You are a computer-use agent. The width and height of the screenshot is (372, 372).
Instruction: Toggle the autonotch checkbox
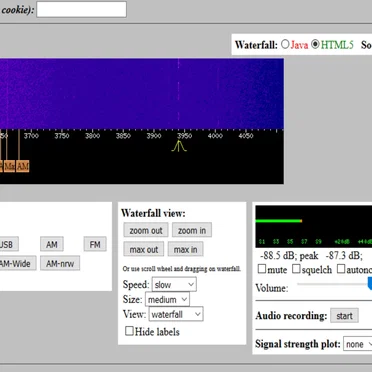pos(341,269)
